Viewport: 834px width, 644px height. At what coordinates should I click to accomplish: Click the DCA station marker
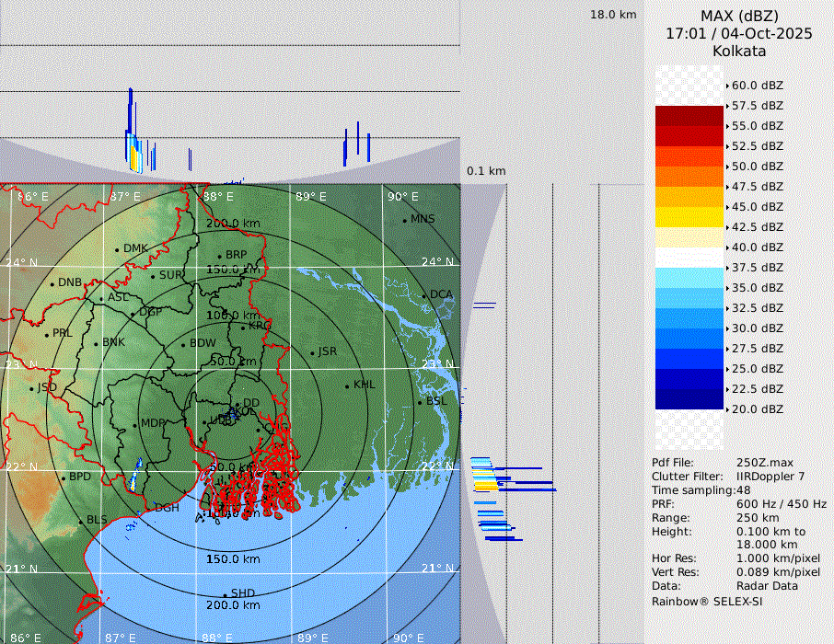[x=424, y=295]
